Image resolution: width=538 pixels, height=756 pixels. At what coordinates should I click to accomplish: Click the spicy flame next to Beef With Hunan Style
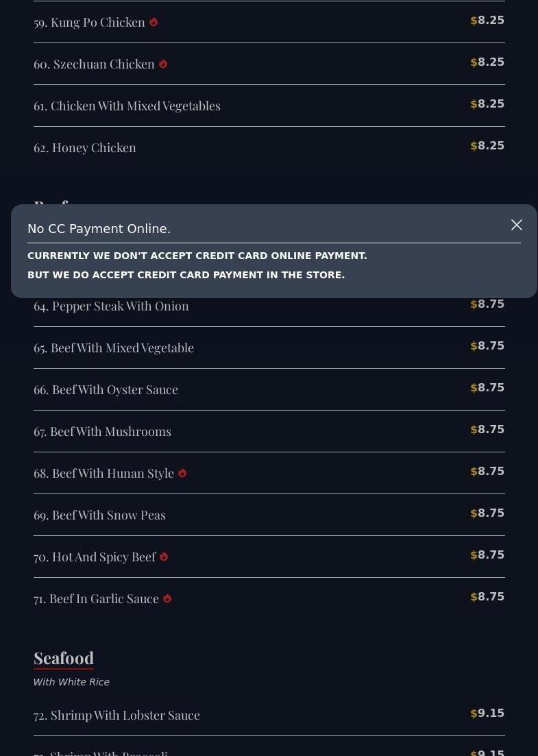click(182, 474)
